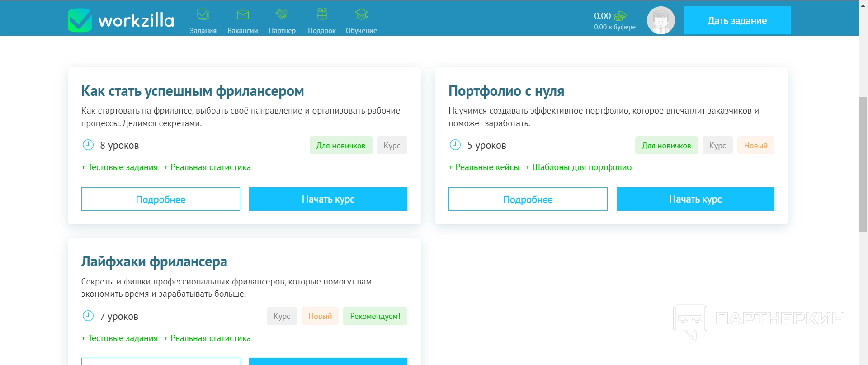Click the Секреты и фишки description
868x365 pixels.
tap(226, 288)
